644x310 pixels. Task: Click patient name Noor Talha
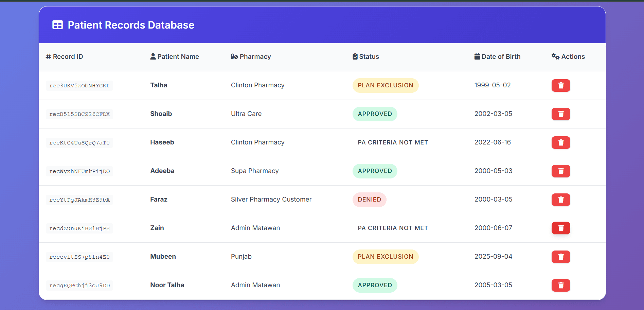(167, 285)
